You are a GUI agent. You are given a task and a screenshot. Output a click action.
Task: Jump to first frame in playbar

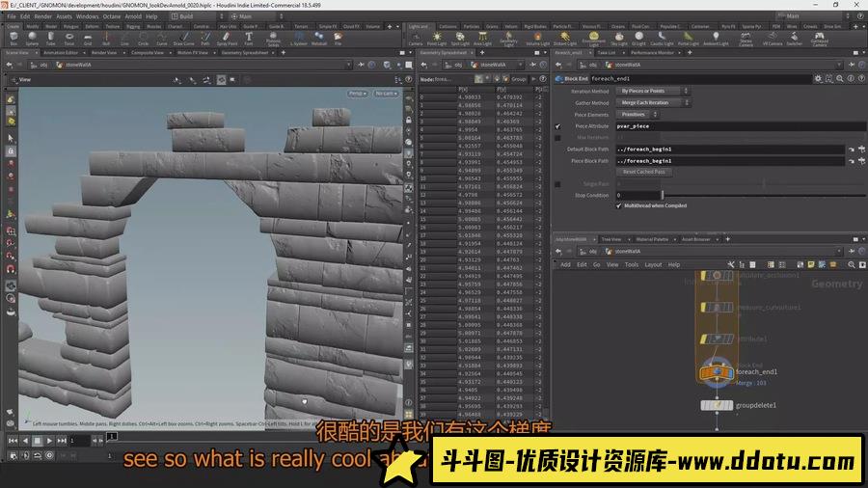click(x=13, y=441)
